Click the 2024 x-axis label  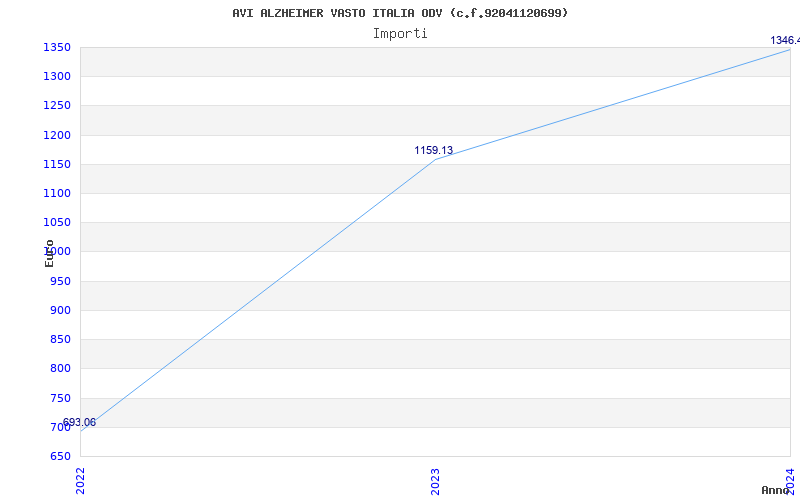[x=790, y=480]
